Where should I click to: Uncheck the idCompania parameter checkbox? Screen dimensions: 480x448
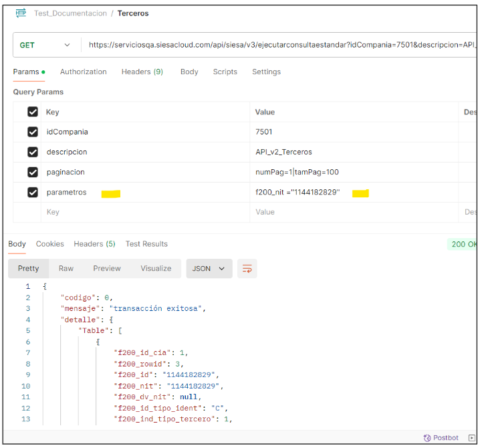pos(33,132)
